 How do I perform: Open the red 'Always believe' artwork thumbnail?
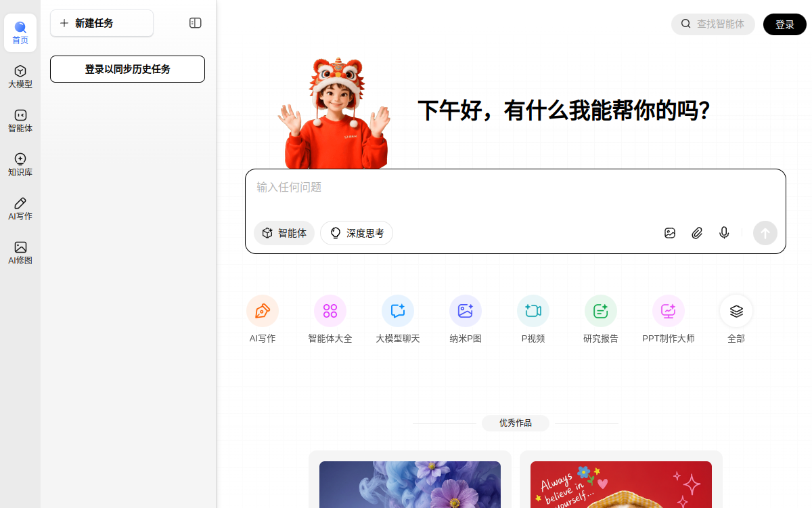pos(621,484)
